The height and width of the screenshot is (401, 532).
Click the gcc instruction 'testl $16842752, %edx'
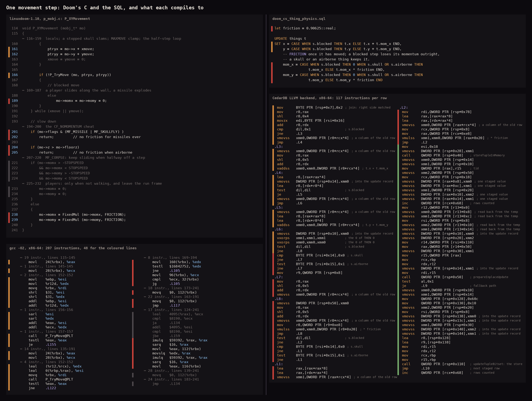click(x=177, y=266)
